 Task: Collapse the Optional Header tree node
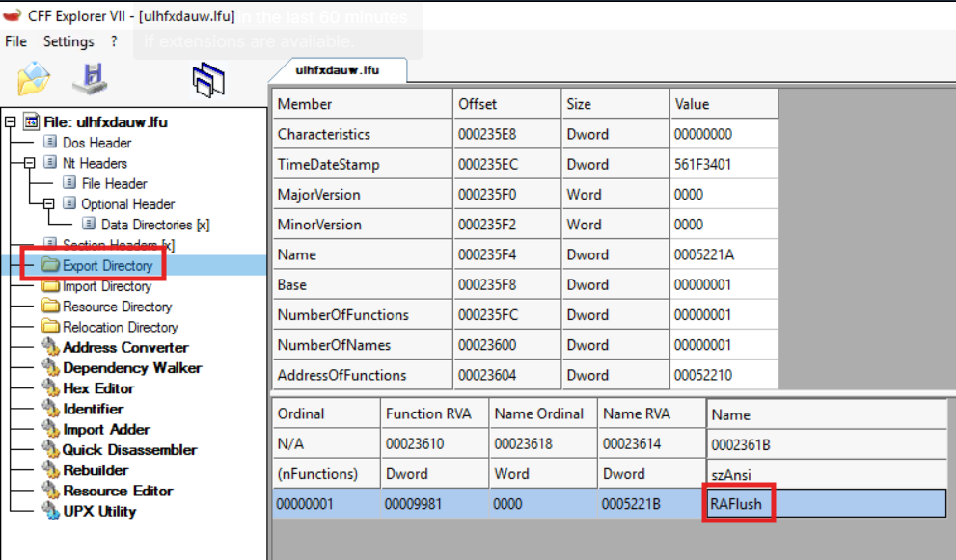coord(49,203)
